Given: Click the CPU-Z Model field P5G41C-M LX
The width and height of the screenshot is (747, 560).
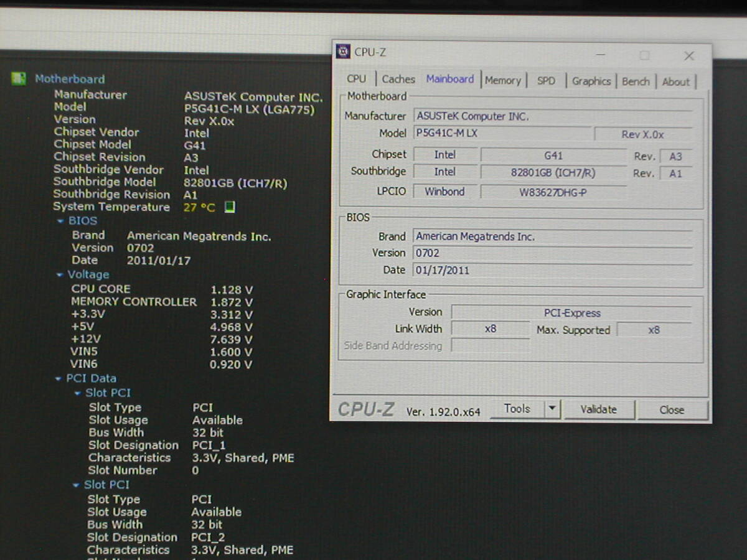Looking at the screenshot, I should pyautogui.click(x=502, y=133).
